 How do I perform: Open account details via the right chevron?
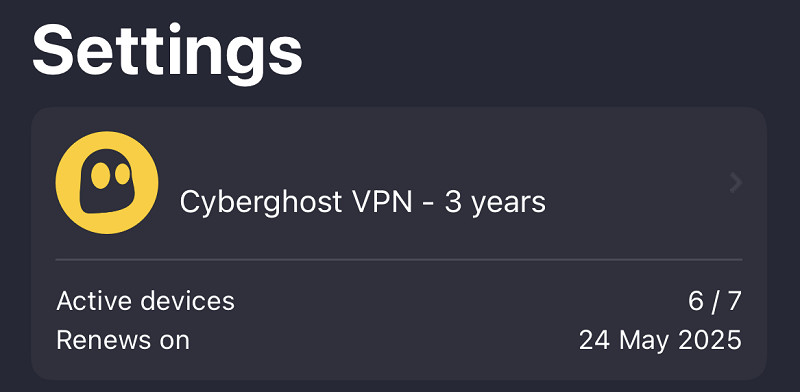[735, 183]
